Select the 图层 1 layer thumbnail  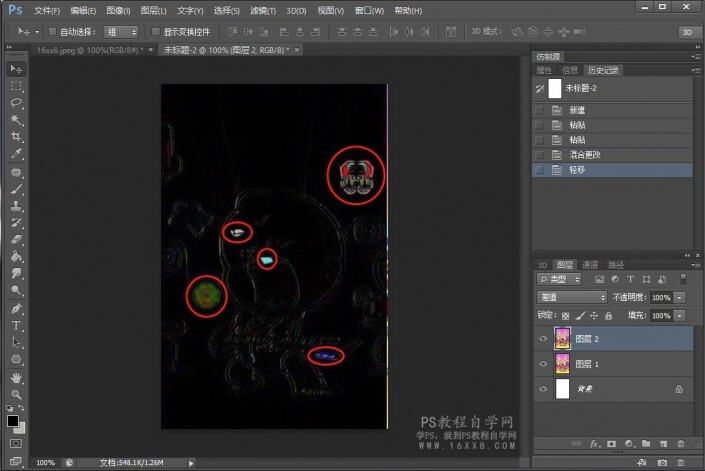pyautogui.click(x=563, y=364)
